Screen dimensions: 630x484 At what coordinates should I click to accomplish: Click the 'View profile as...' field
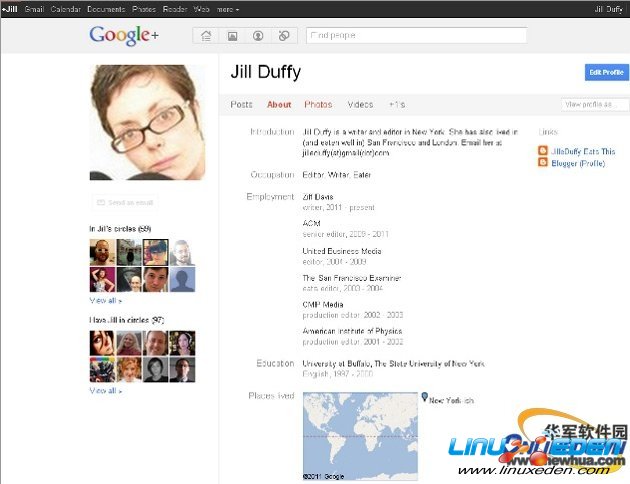(x=594, y=104)
